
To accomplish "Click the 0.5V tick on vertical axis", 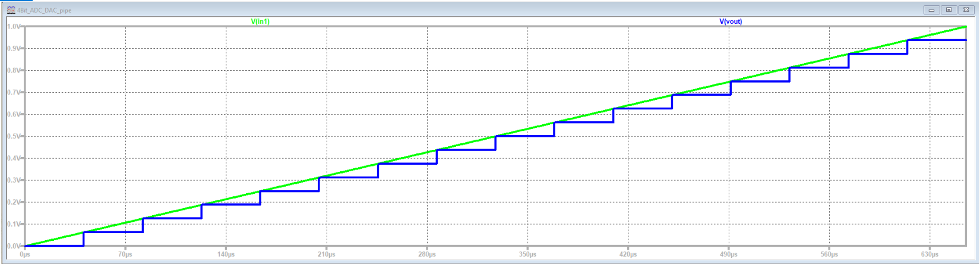I will (x=14, y=136).
